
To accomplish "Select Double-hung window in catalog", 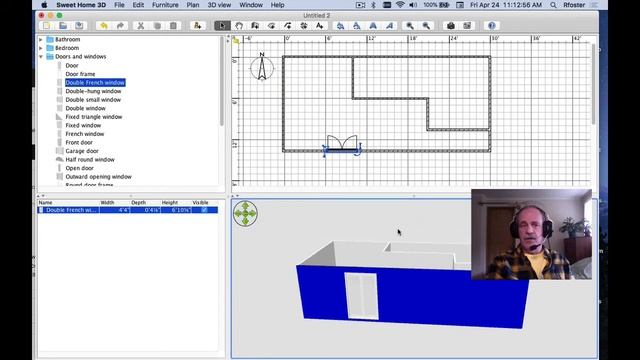I will coord(93,91).
